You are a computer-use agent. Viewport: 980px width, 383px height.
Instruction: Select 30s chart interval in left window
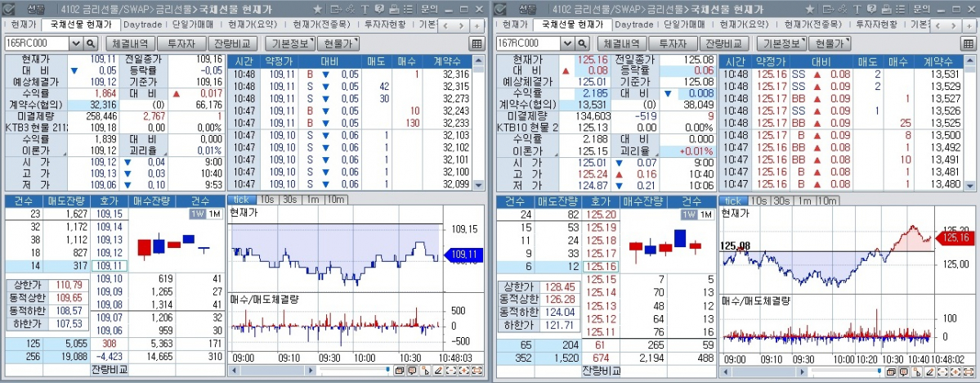(290, 201)
